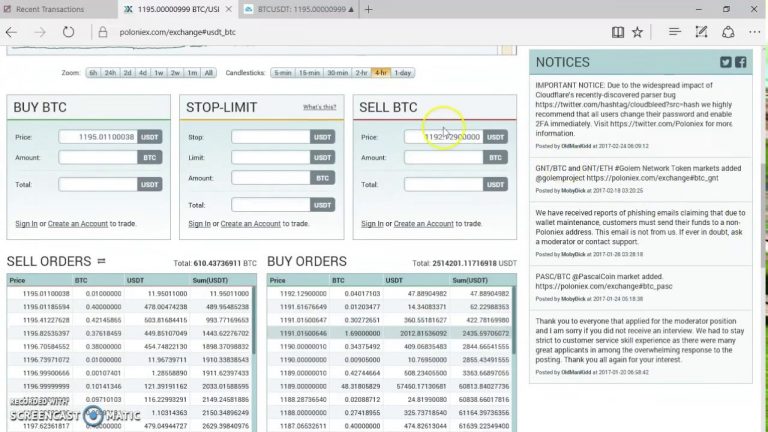This screenshot has height=432, width=768.
Task: Go back in the browser
Action: [11, 32]
